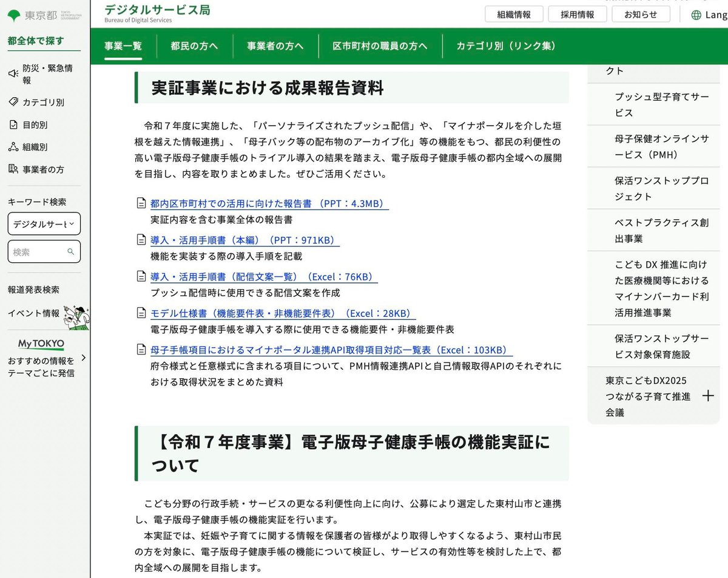Click the description プッシュ配信時に使用できる配信文案を作成
This screenshot has height=578, width=728.
[x=245, y=293]
